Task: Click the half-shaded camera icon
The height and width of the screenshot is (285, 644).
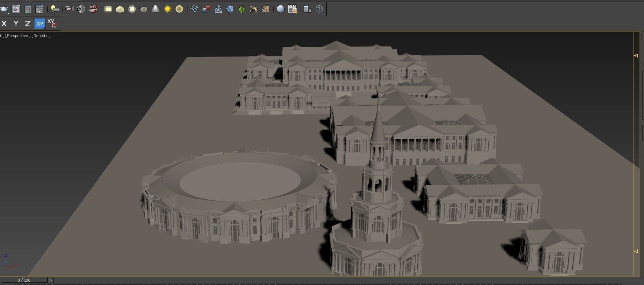Action: [81, 9]
